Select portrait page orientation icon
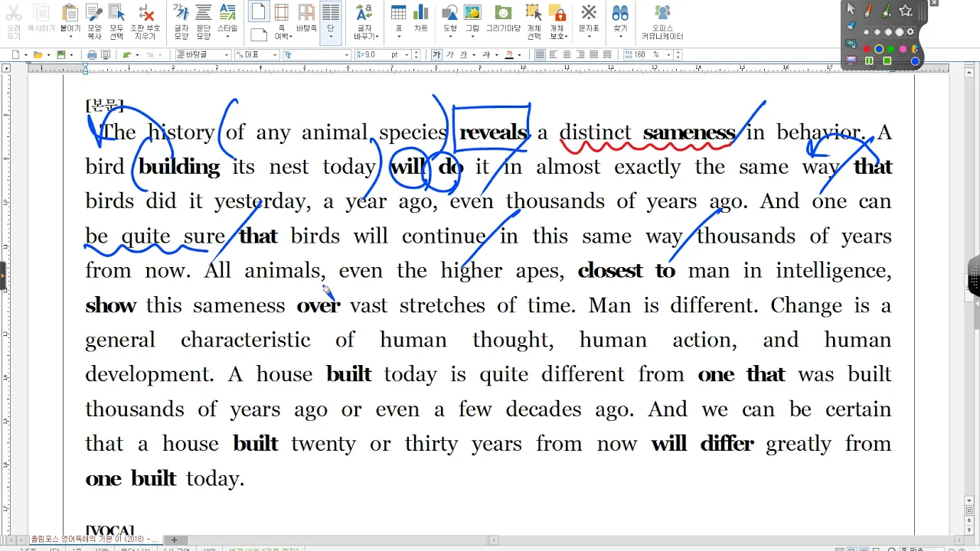980x551 pixels. [x=259, y=11]
